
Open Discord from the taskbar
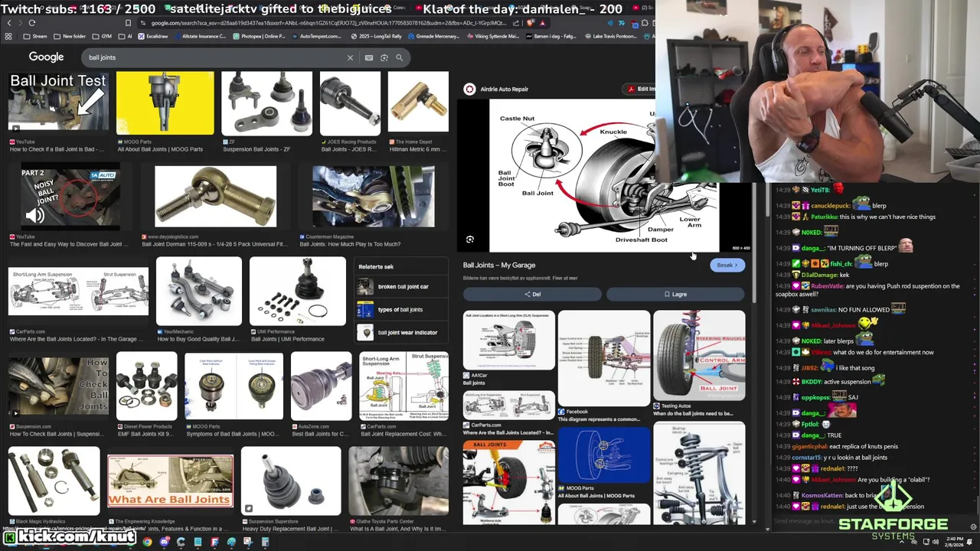coord(164,542)
